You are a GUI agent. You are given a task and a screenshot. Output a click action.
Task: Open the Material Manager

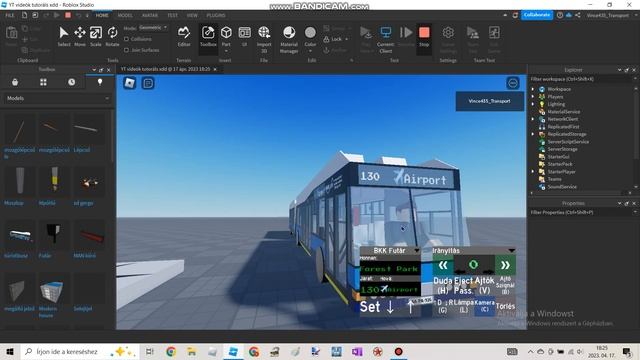click(289, 39)
